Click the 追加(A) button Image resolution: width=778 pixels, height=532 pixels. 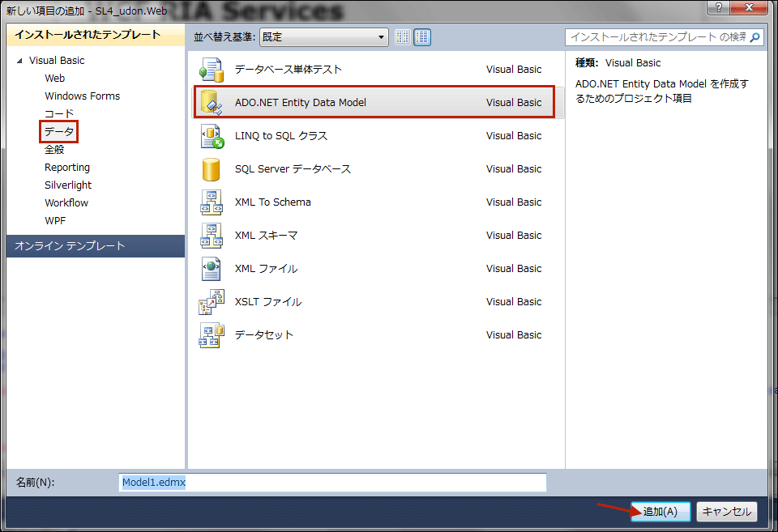660,512
